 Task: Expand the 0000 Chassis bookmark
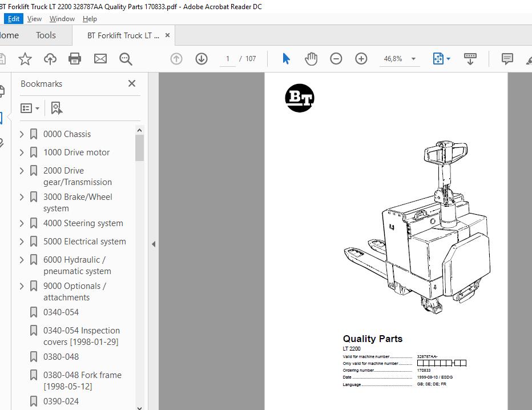(x=22, y=134)
